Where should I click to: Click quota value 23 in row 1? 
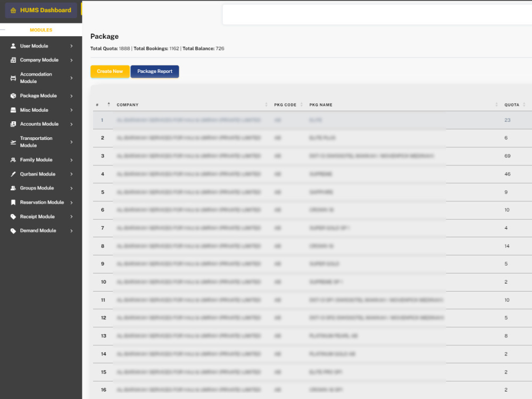click(x=507, y=120)
